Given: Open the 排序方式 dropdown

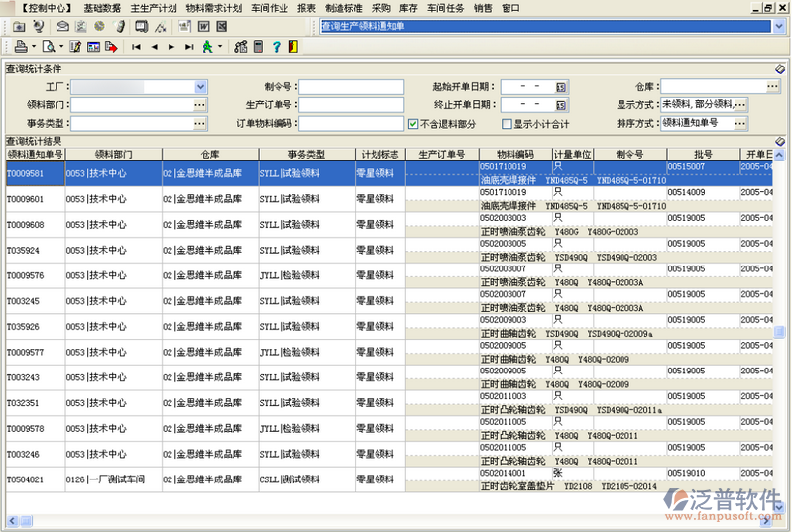Looking at the screenshot, I should point(740,124).
